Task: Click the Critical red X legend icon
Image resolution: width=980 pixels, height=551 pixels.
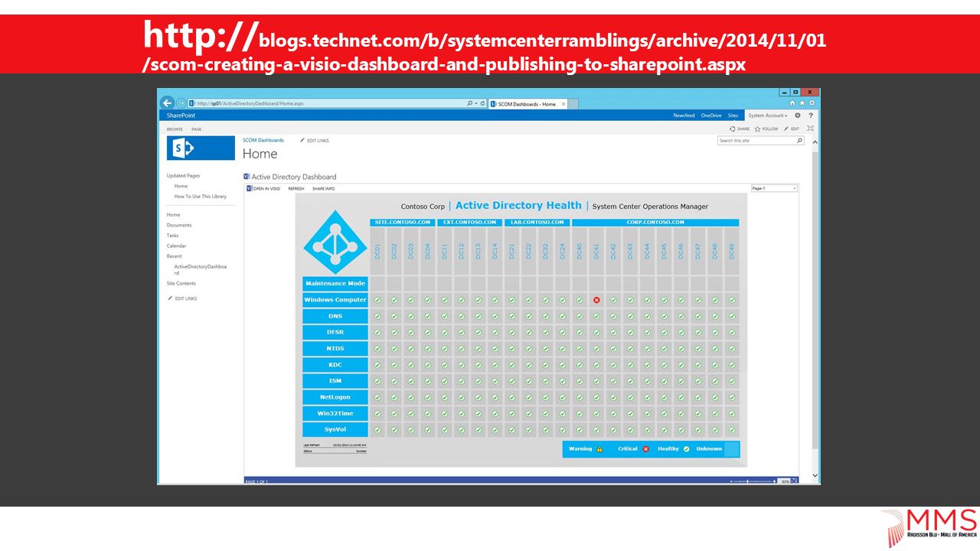Action: coord(645,449)
